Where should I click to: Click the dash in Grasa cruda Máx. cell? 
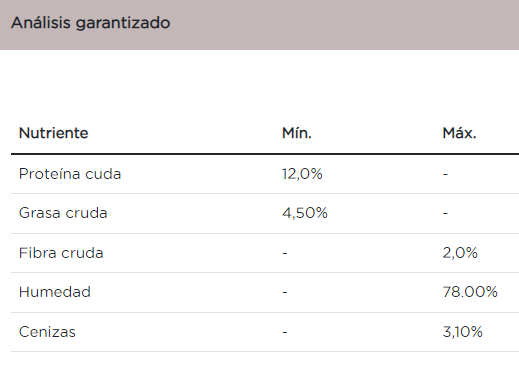(445, 213)
